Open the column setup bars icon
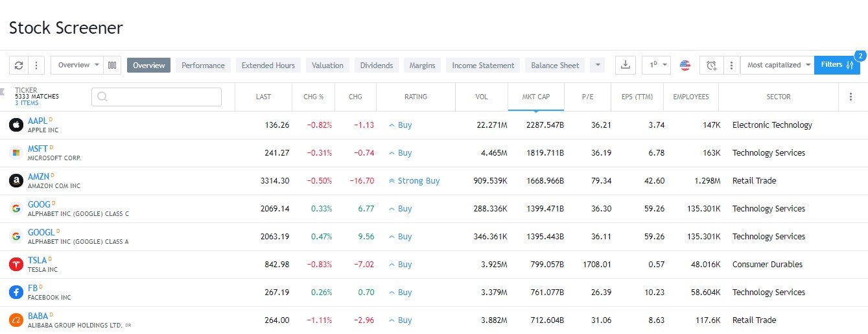Image resolution: width=868 pixels, height=334 pixels. 112,66
